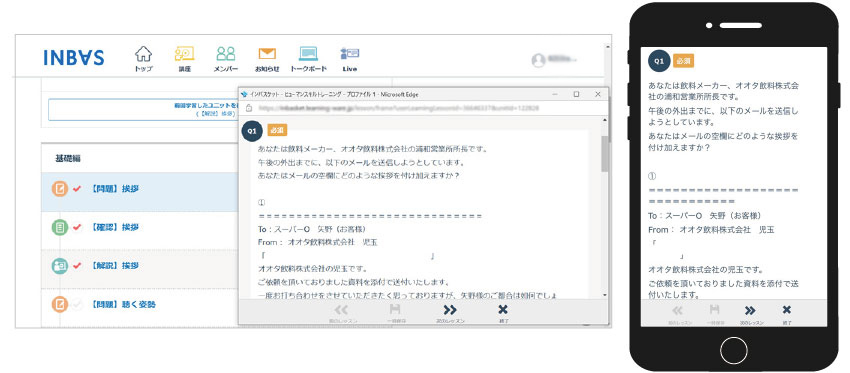
Task: Click scroll-down arrow in Edge popup
Action: (605, 294)
